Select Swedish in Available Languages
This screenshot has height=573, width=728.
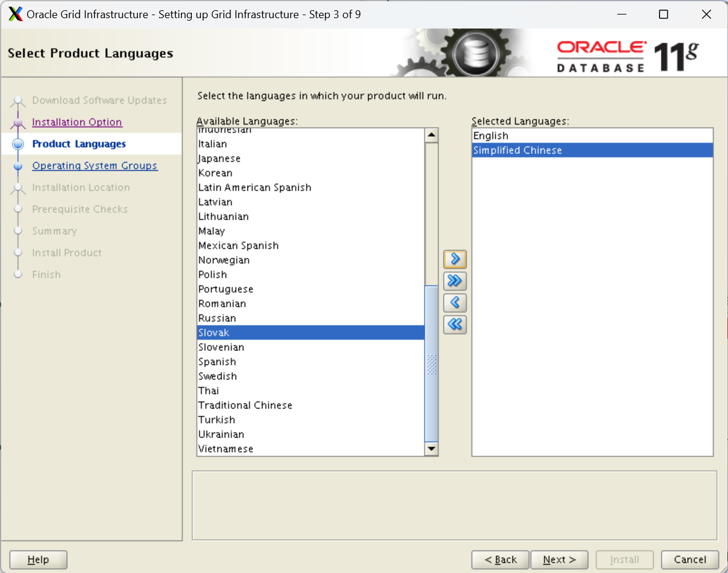(x=310, y=376)
